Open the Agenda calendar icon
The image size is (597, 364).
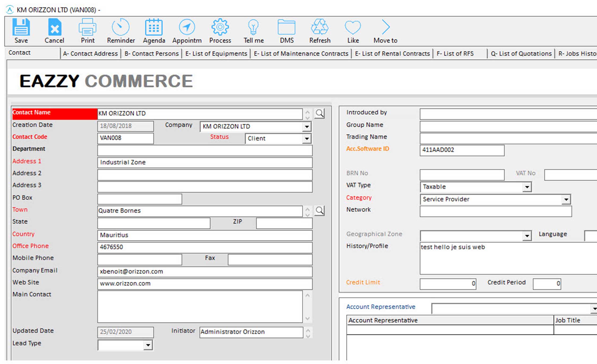click(154, 27)
